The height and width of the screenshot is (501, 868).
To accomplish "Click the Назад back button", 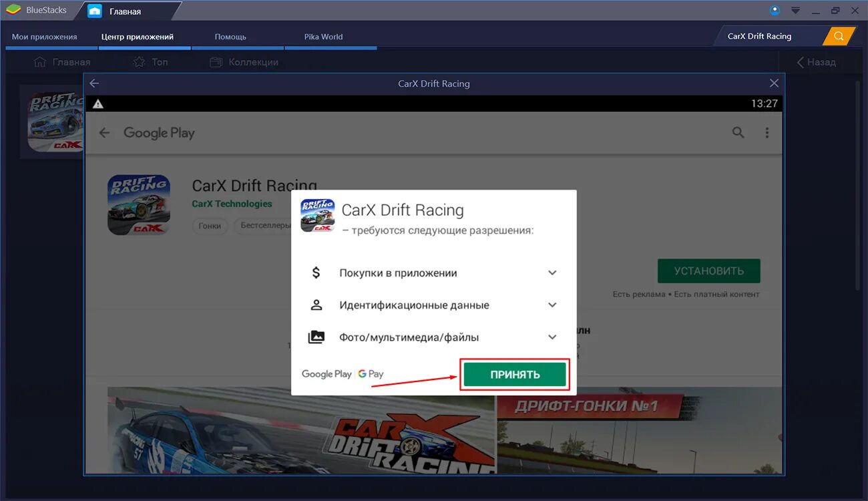I will tap(816, 62).
